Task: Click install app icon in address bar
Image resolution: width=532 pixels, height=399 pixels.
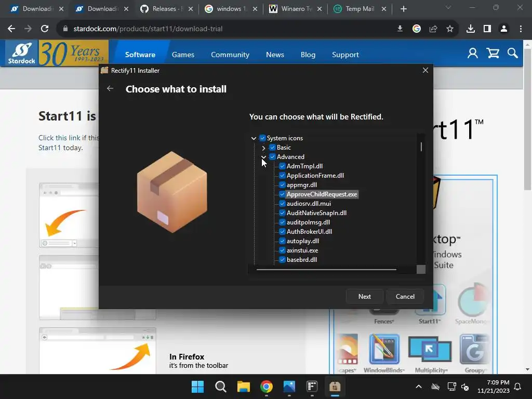Action: tap(400, 29)
